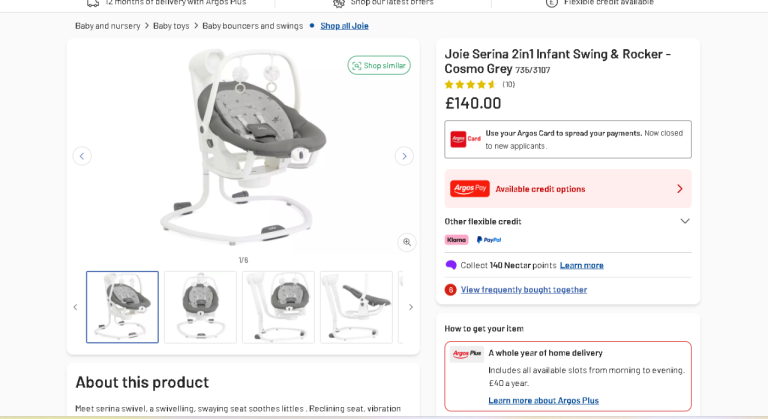Go to Baby bouncers and swings breadcrumb

pos(252,25)
